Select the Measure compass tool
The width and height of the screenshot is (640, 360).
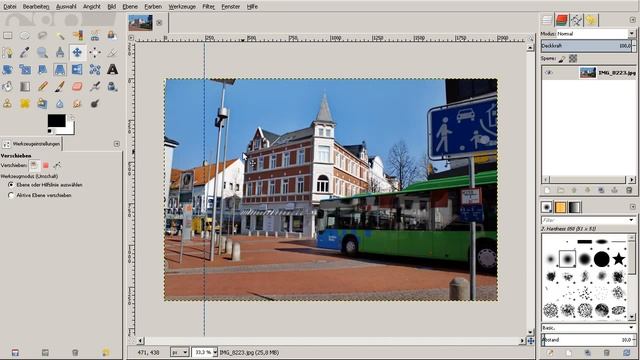[x=60, y=53]
